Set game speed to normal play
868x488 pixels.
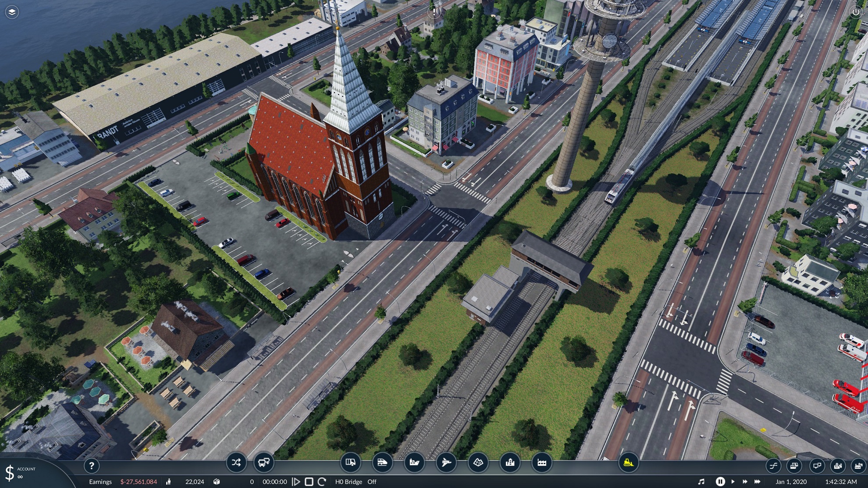tap(733, 481)
